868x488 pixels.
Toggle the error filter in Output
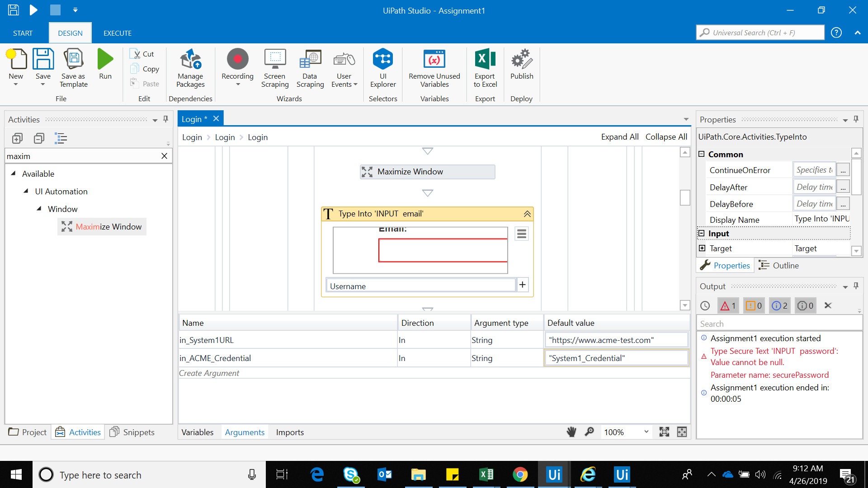728,306
